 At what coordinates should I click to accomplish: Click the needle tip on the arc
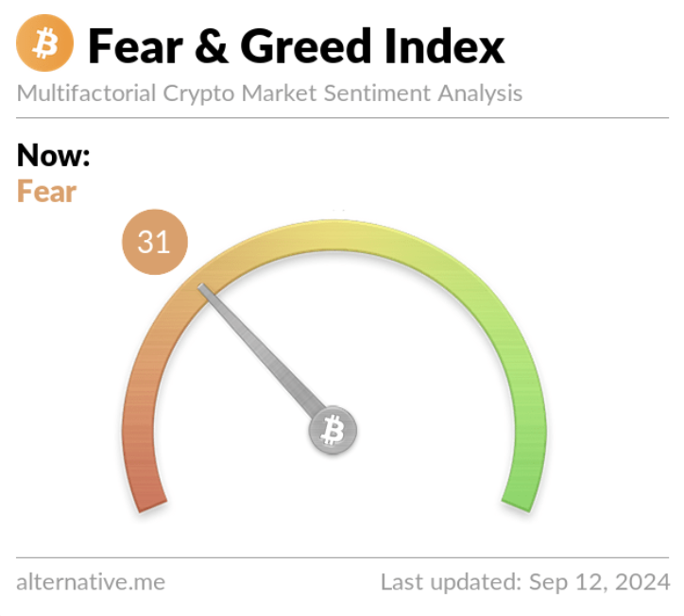click(x=202, y=288)
